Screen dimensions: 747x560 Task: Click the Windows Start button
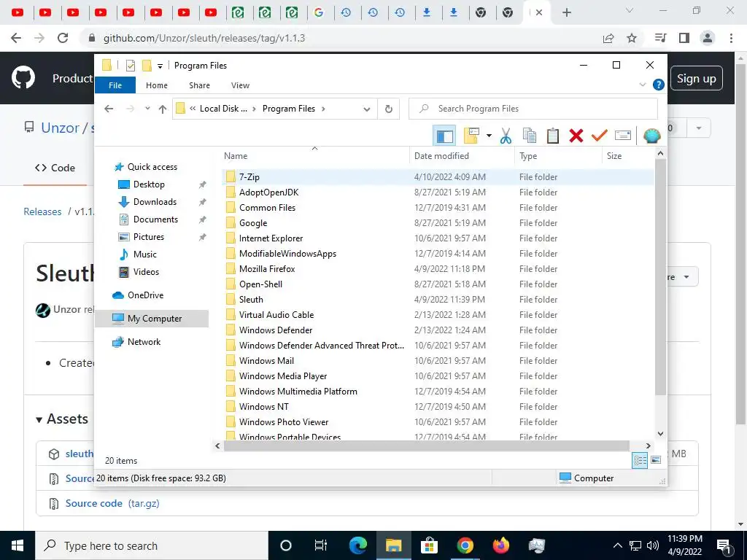18,545
